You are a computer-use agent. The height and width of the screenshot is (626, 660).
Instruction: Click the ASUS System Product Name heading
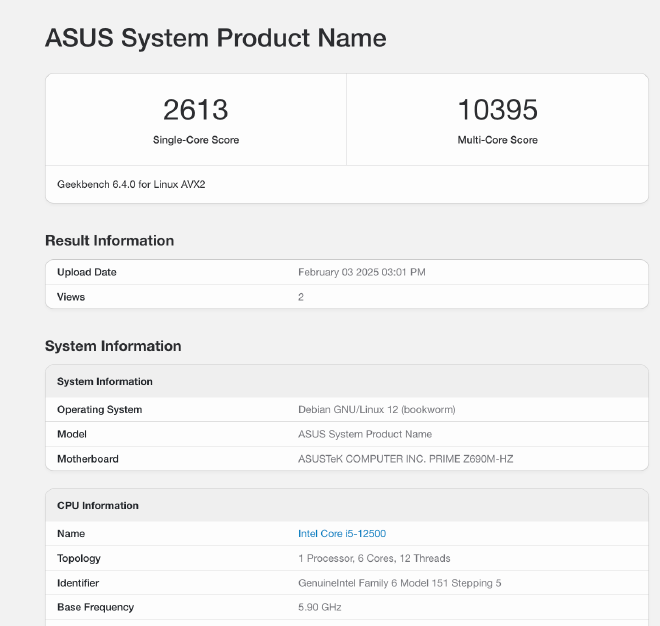click(x=216, y=38)
